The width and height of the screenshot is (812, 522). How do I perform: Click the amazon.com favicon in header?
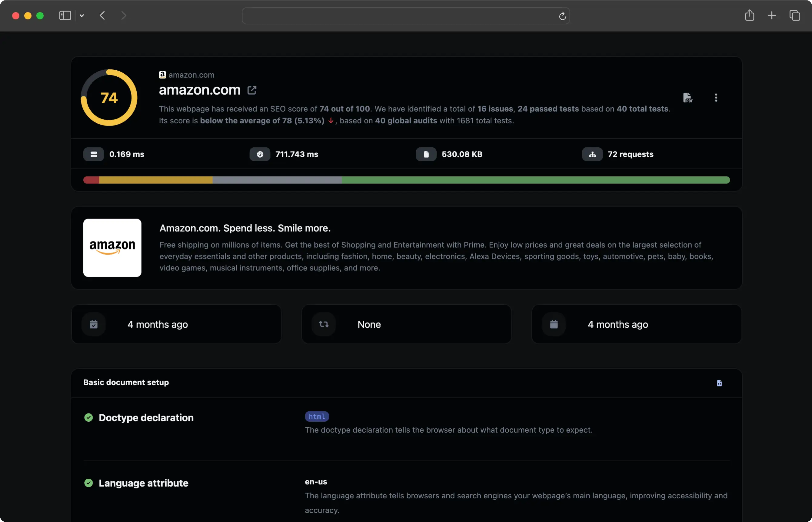pyautogui.click(x=163, y=75)
